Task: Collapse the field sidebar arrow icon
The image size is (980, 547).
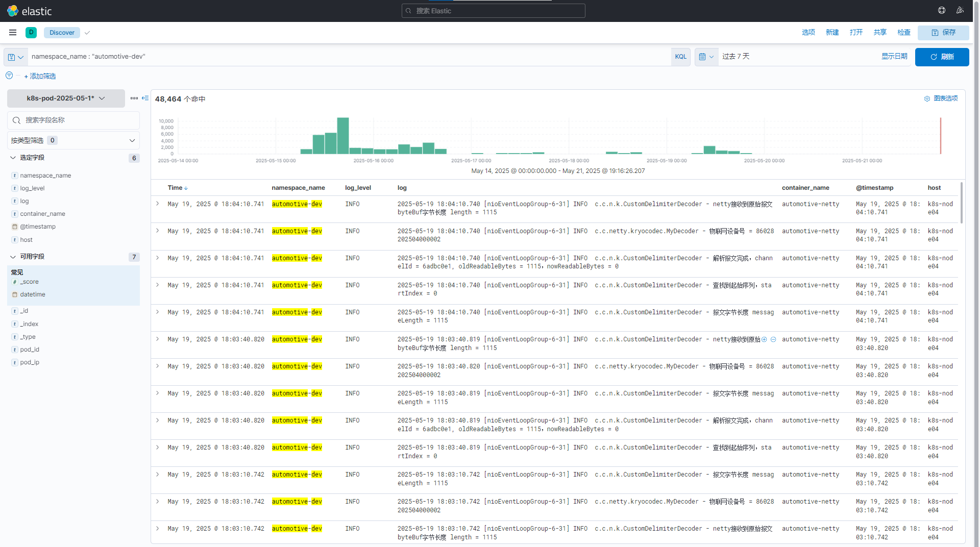Action: coord(145,98)
